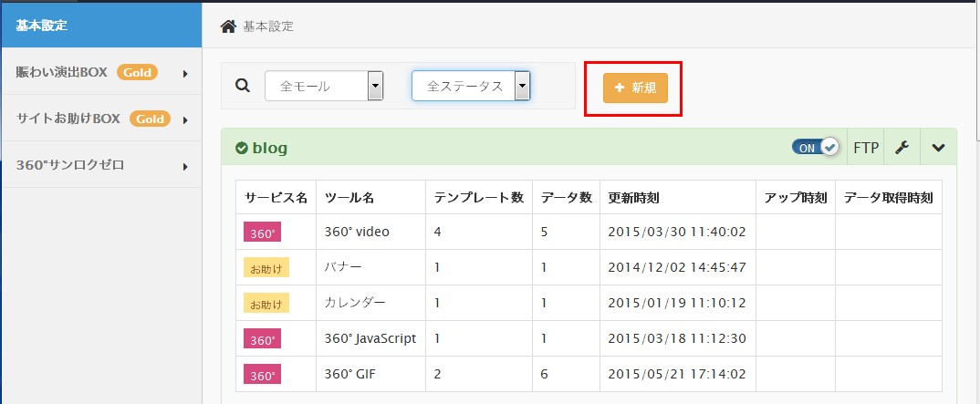Click the 基本設定 breadcrumb text
The height and width of the screenshot is (404, 980).
268,26
